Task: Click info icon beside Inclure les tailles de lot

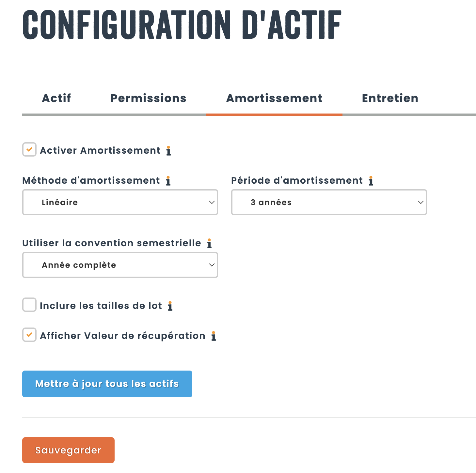Action: (x=170, y=306)
